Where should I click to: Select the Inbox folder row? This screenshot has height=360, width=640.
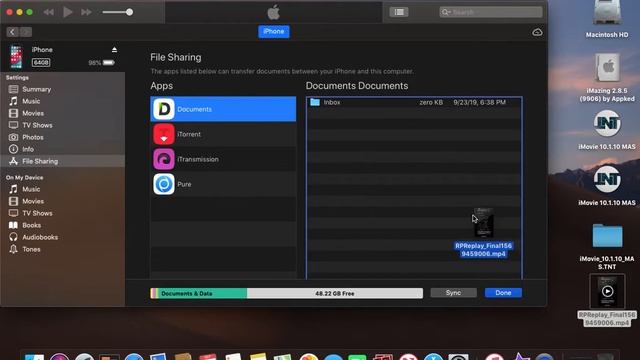tap(414, 102)
